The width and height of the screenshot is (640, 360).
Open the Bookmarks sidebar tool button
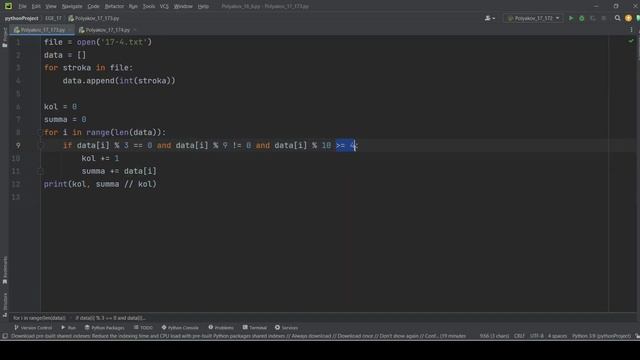coord(4,270)
